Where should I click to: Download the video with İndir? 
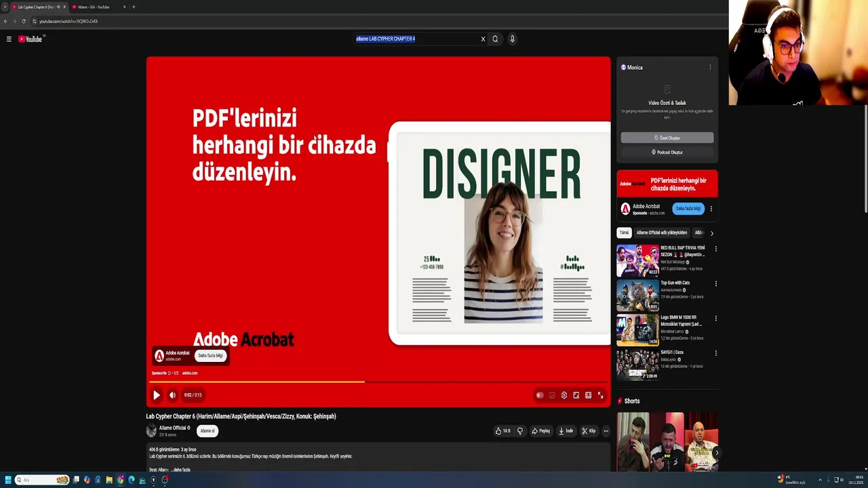tap(566, 431)
